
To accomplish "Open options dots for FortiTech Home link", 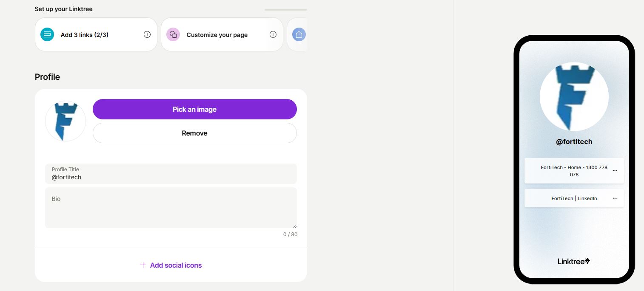I will (x=615, y=171).
